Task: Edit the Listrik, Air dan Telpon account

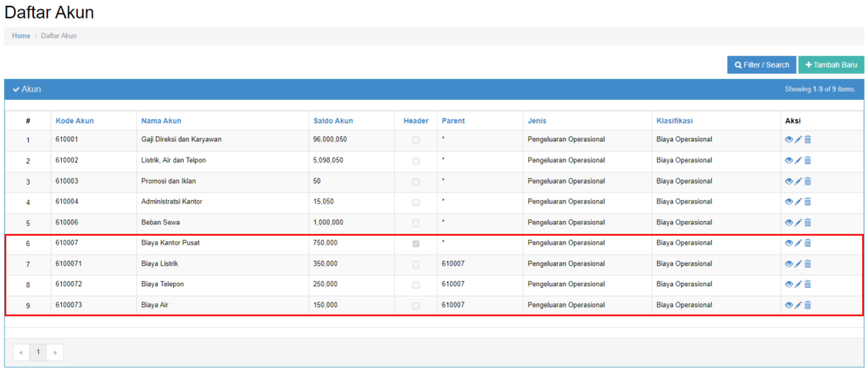Action: pyautogui.click(x=798, y=160)
